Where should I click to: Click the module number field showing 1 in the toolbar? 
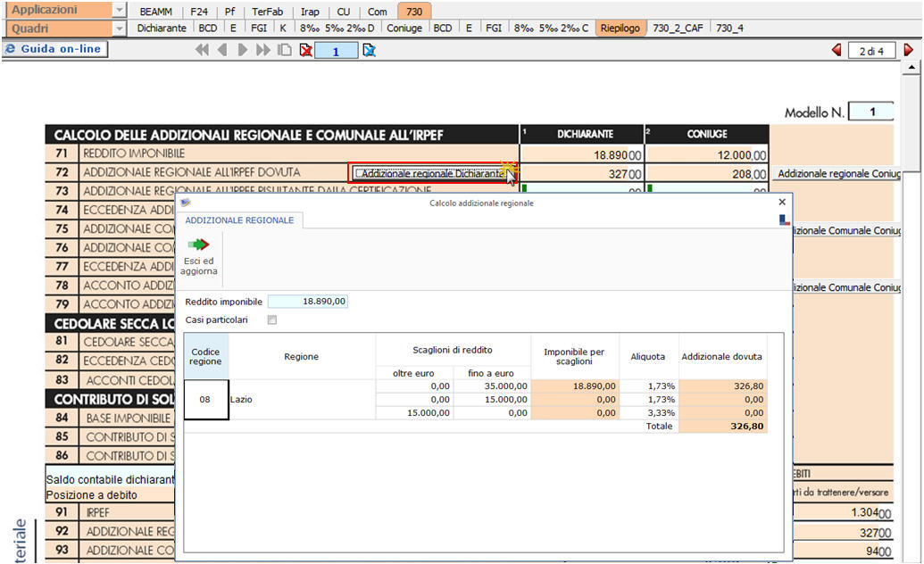point(336,51)
